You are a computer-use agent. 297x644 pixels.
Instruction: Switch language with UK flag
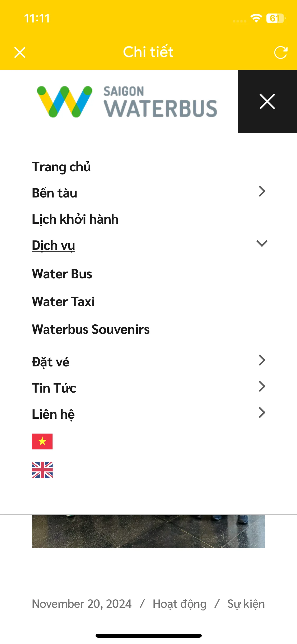point(42,470)
